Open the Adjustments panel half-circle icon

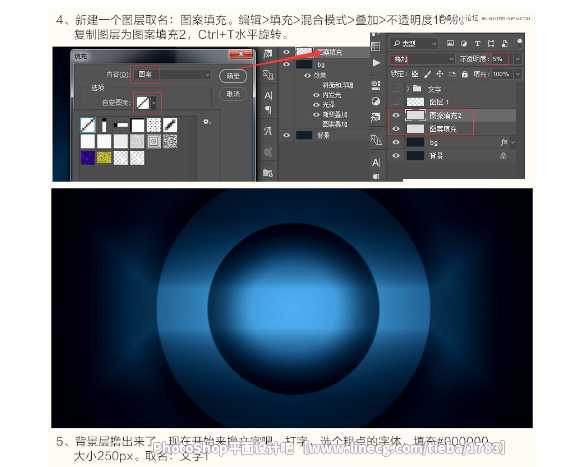pos(376,101)
